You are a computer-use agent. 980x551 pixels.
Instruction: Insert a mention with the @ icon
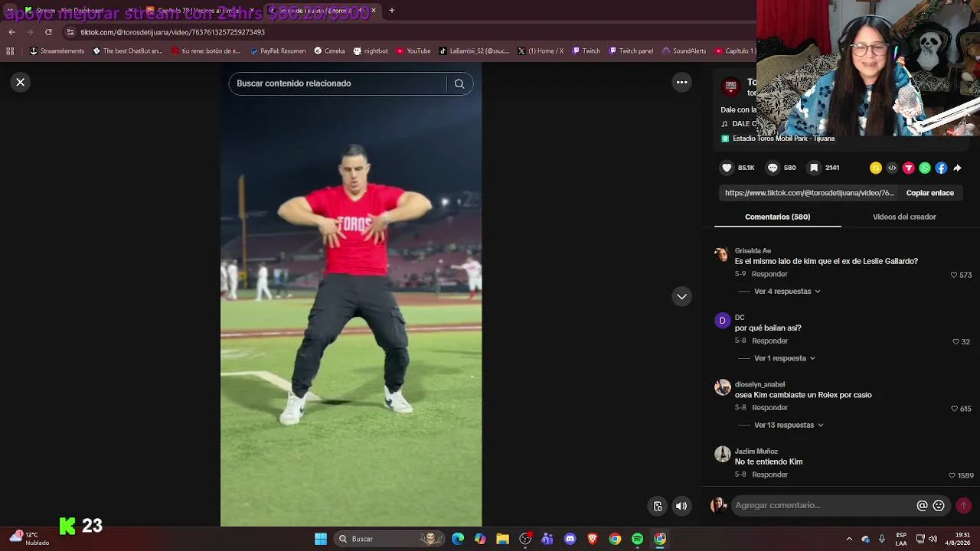pos(922,505)
